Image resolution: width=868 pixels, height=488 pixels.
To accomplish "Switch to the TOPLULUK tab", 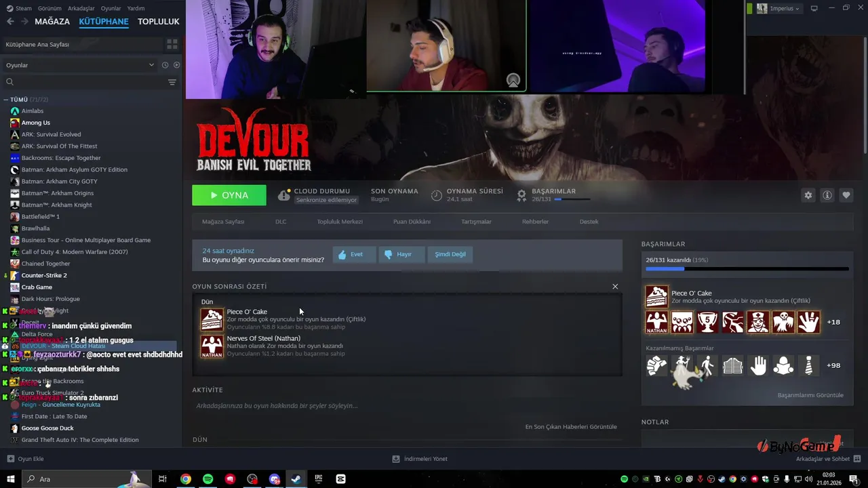I will [159, 21].
